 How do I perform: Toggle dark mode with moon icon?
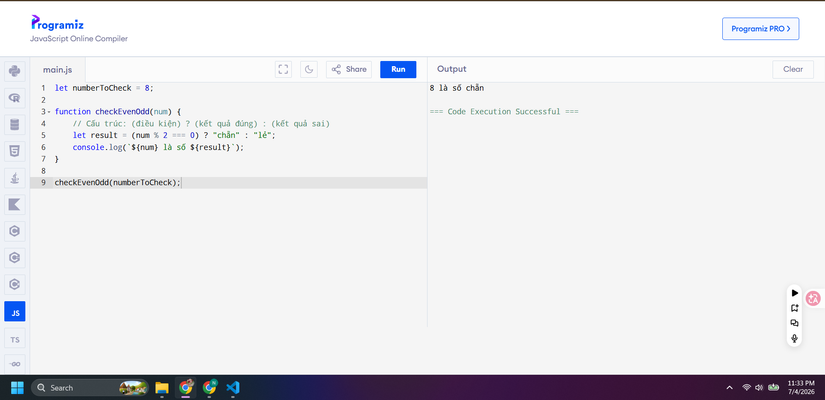(309, 69)
